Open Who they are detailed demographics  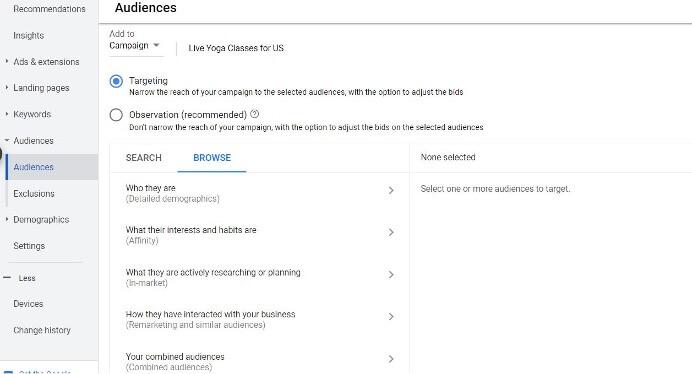260,193
